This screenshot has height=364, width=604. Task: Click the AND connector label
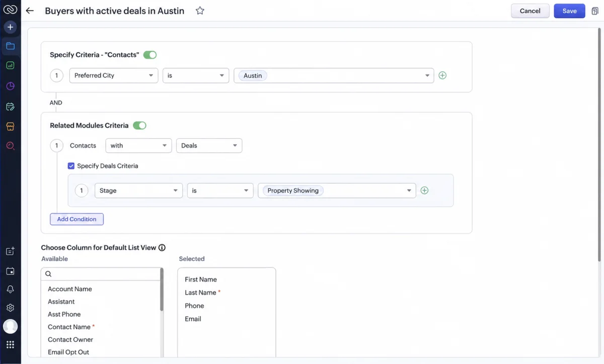click(56, 103)
